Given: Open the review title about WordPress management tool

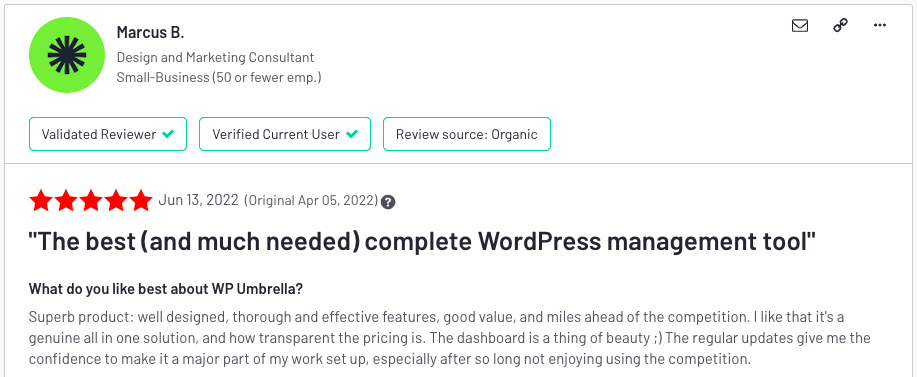Looking at the screenshot, I should 422,241.
